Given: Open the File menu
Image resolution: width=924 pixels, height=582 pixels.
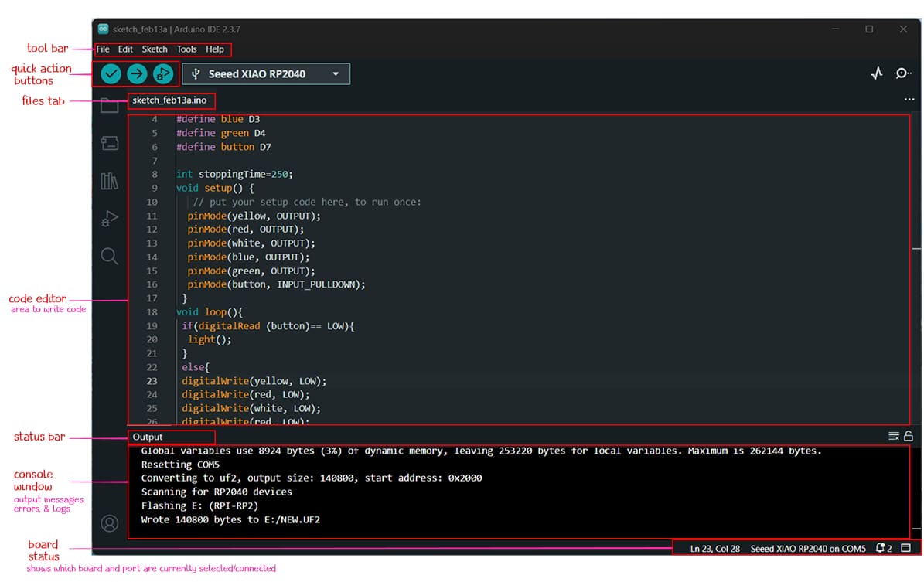Looking at the screenshot, I should [x=103, y=49].
